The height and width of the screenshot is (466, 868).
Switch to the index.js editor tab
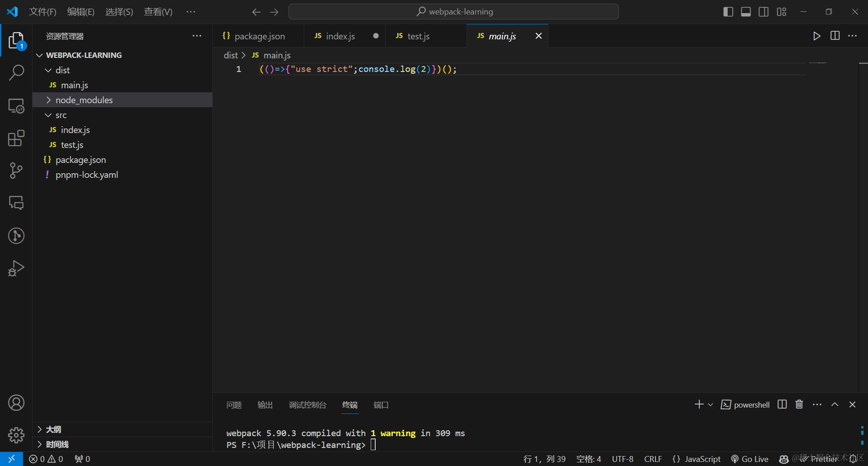[x=344, y=36]
